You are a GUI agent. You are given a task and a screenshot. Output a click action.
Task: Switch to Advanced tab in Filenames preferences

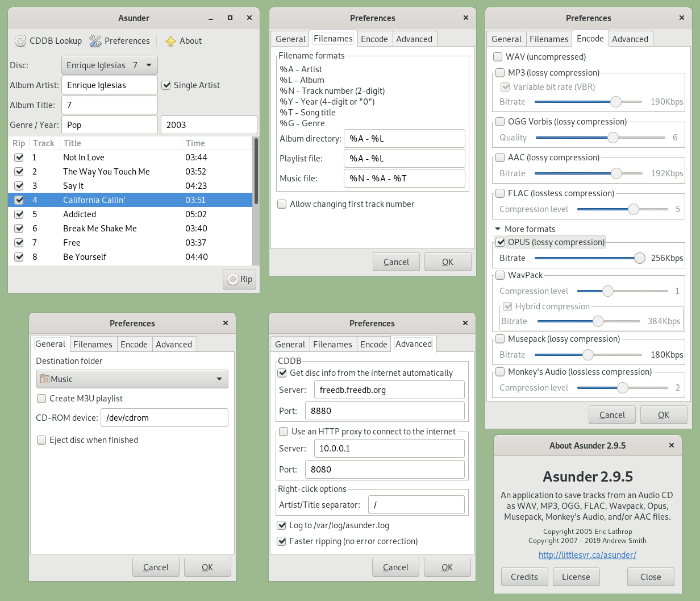click(x=414, y=39)
